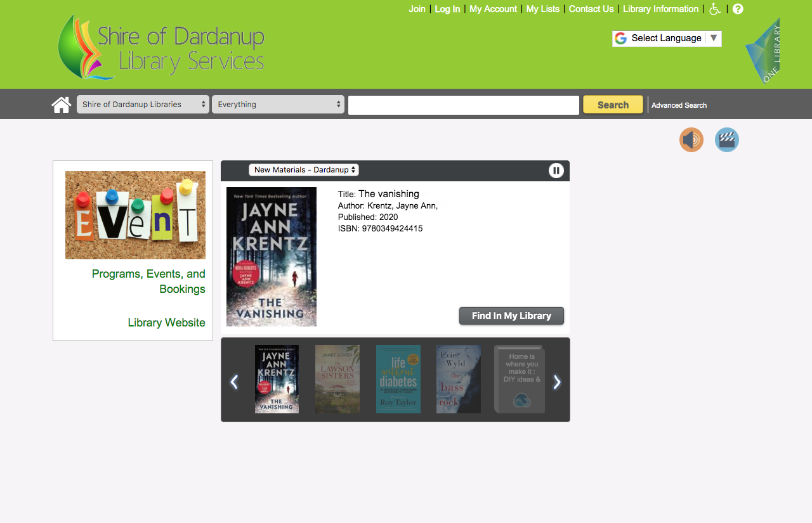Open My Lists
This screenshot has width=812, height=523.
coord(543,9)
